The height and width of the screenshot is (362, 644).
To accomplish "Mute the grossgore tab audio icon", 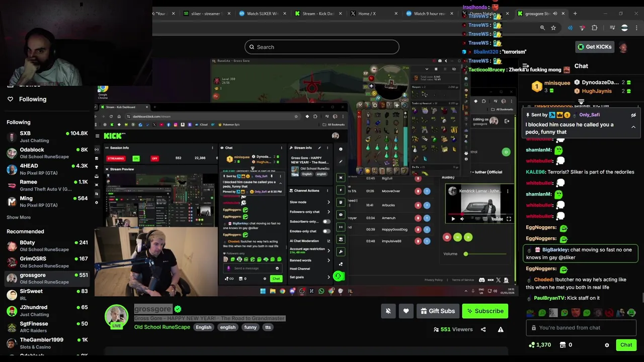I will click(x=556, y=14).
